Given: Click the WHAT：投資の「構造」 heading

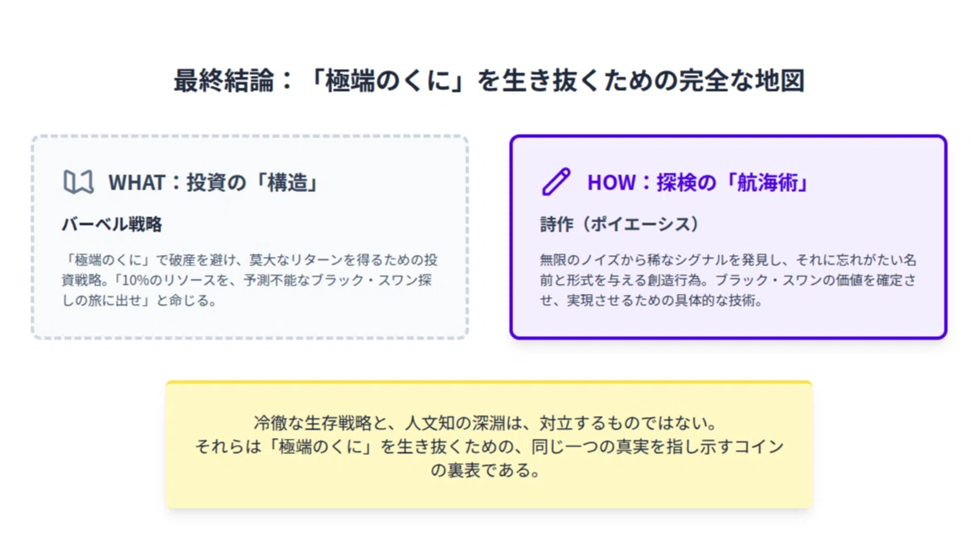Looking at the screenshot, I should [214, 183].
